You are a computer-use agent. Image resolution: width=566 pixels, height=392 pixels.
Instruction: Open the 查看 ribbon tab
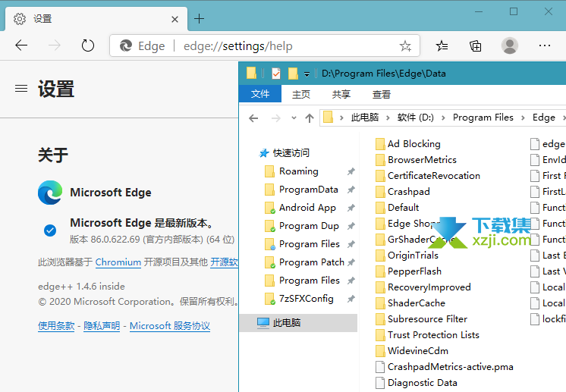click(x=382, y=95)
